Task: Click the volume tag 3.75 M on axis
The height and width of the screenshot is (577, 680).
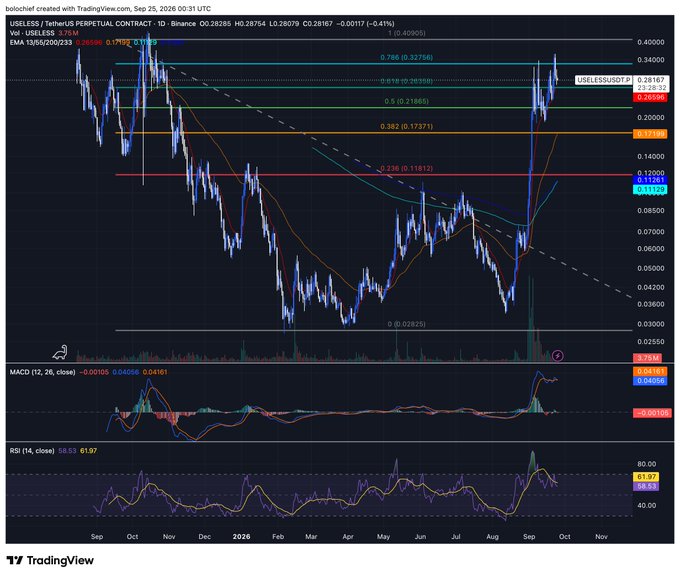Action: [648, 357]
